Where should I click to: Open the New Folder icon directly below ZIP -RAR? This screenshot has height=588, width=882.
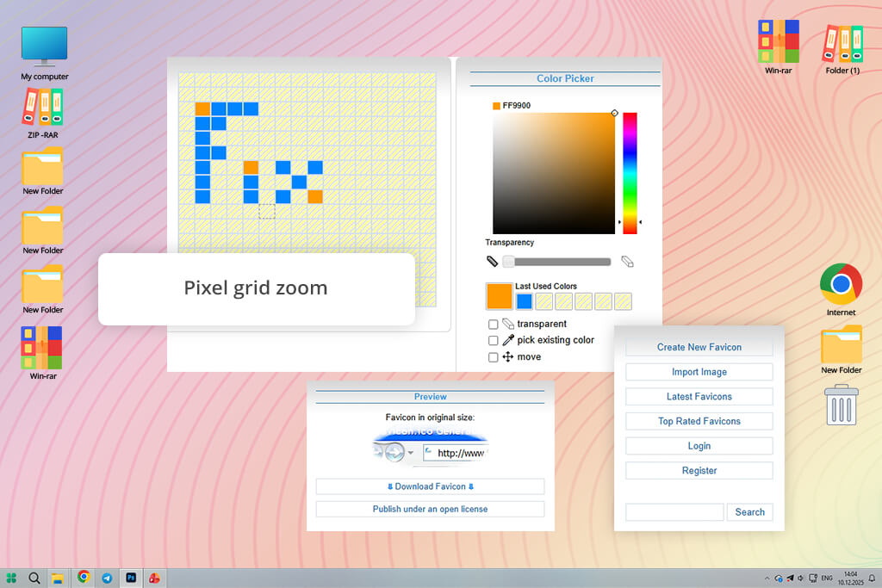[x=43, y=171]
